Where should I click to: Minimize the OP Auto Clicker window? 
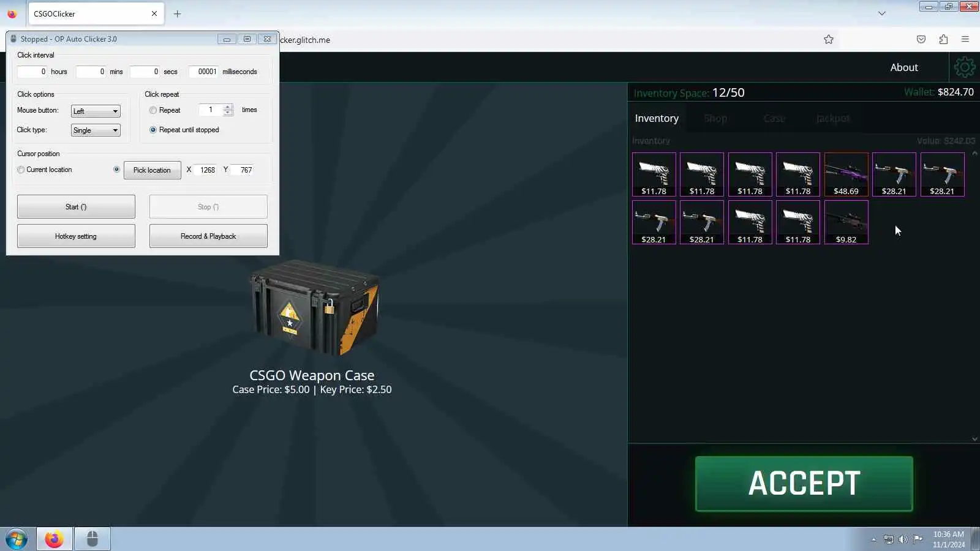pyautogui.click(x=227, y=39)
